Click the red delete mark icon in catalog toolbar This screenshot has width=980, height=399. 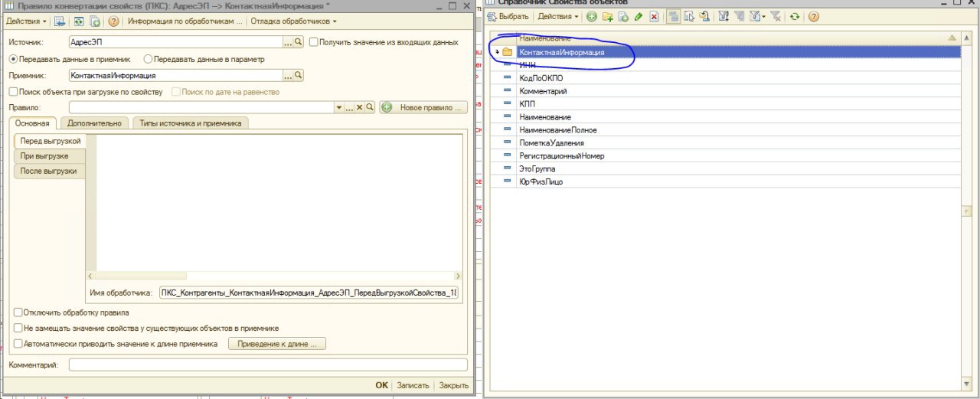pyautogui.click(x=654, y=16)
